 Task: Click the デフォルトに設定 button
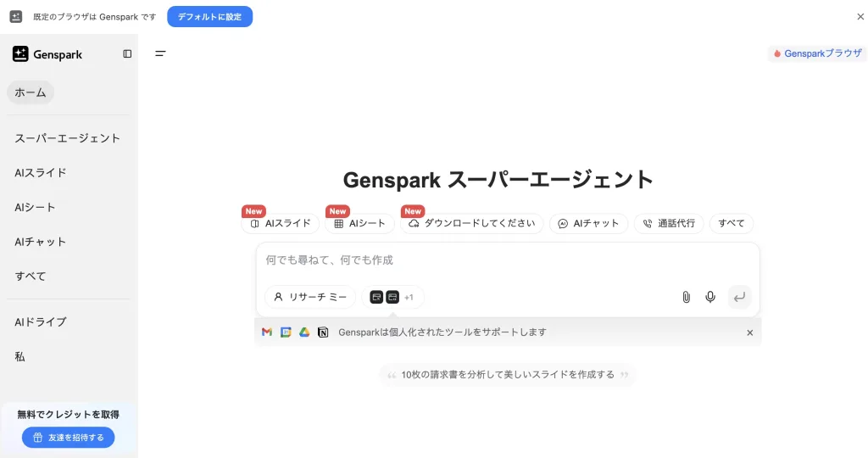coord(210,17)
